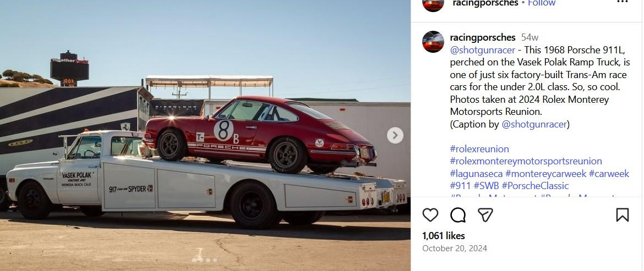Open the #PorscheClassic hashtag
644x271 pixels.
pyautogui.click(x=535, y=186)
